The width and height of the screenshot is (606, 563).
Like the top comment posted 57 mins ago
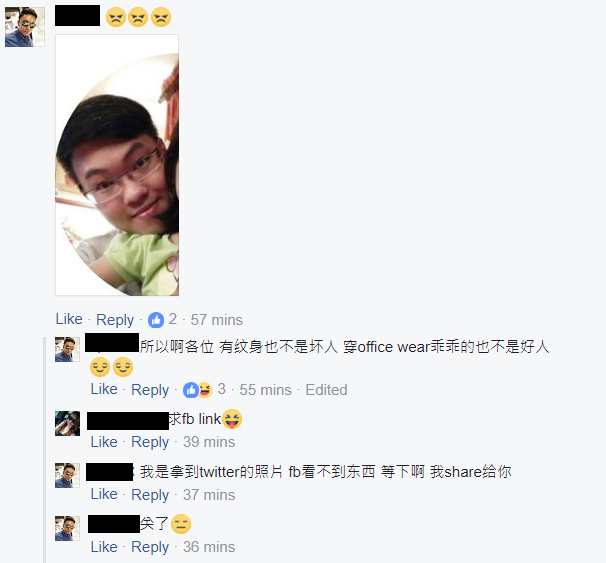pos(69,320)
